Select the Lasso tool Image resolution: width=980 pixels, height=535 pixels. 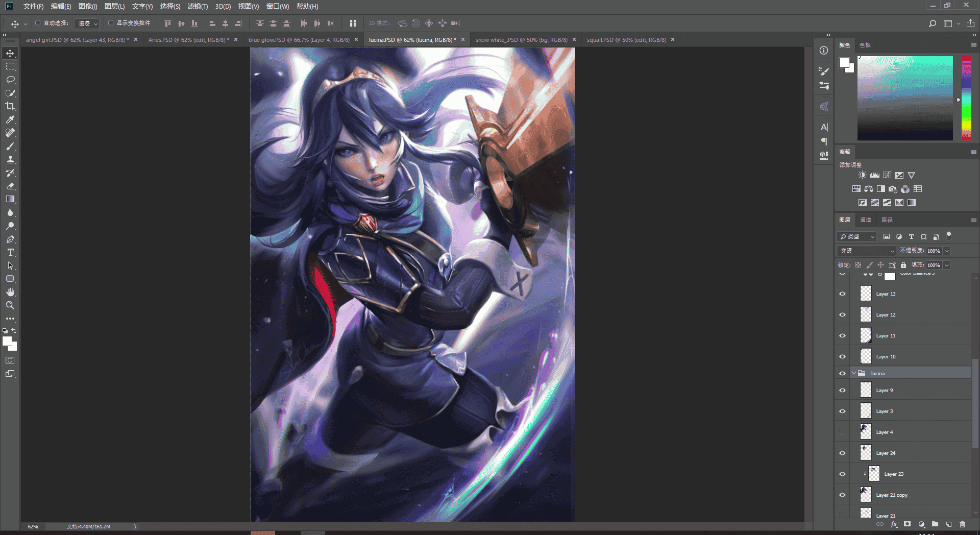10,80
